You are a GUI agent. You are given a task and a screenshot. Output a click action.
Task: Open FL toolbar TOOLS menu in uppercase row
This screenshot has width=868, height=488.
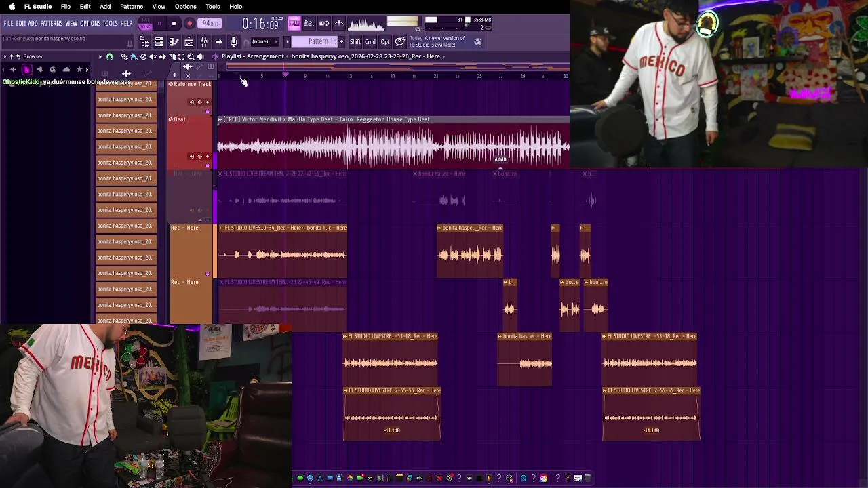111,24
